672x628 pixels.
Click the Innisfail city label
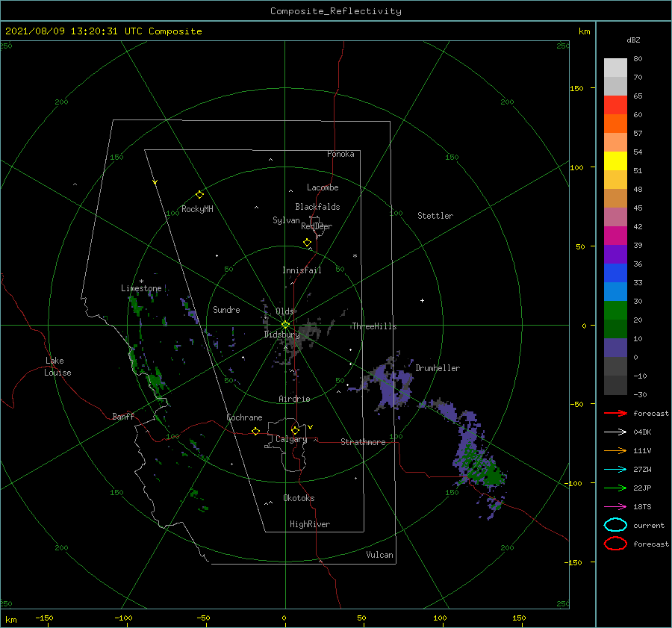point(302,270)
